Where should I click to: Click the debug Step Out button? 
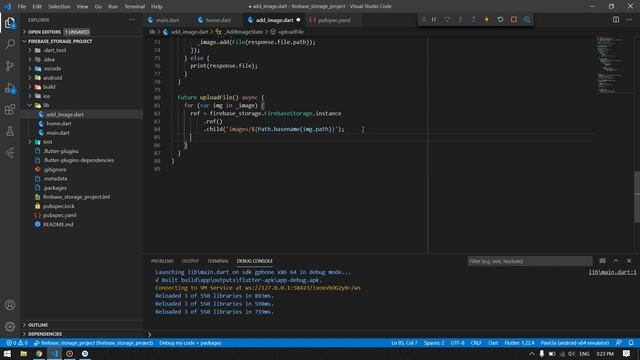coord(473,20)
